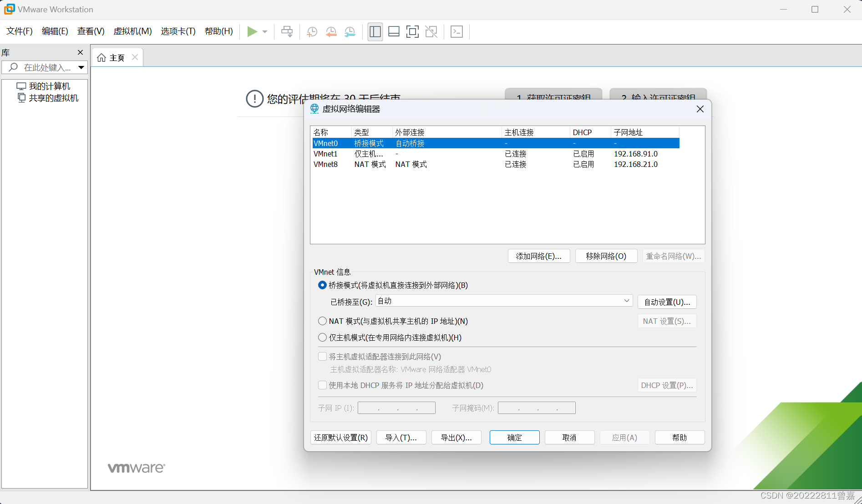Click 应用(A) button
862x504 pixels.
click(x=625, y=438)
